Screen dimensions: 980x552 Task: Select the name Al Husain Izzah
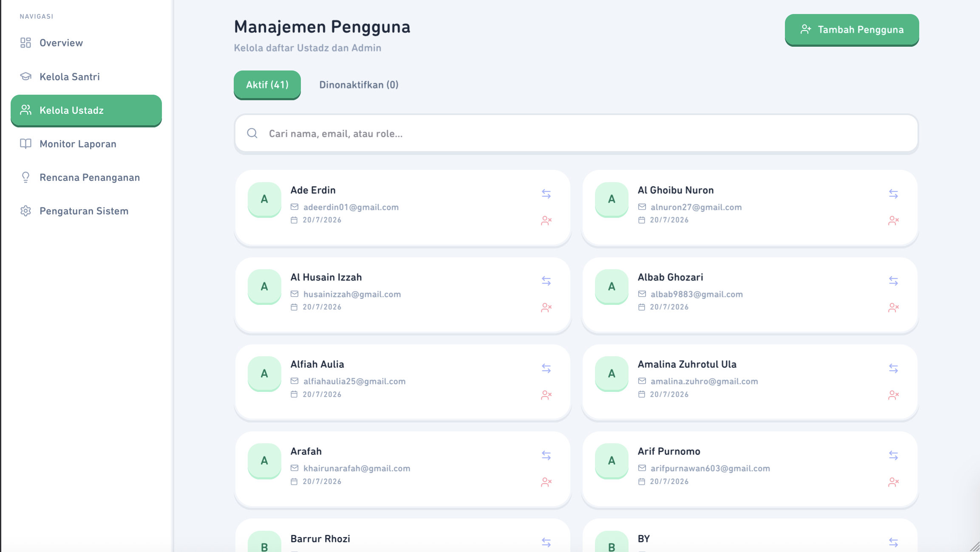(326, 277)
